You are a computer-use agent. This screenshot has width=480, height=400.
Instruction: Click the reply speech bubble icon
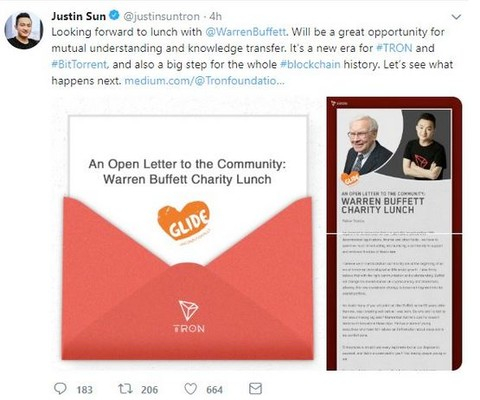coord(60,388)
